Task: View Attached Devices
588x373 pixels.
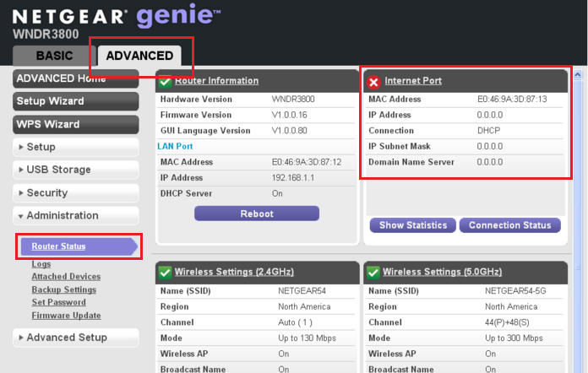Action: [x=66, y=277]
